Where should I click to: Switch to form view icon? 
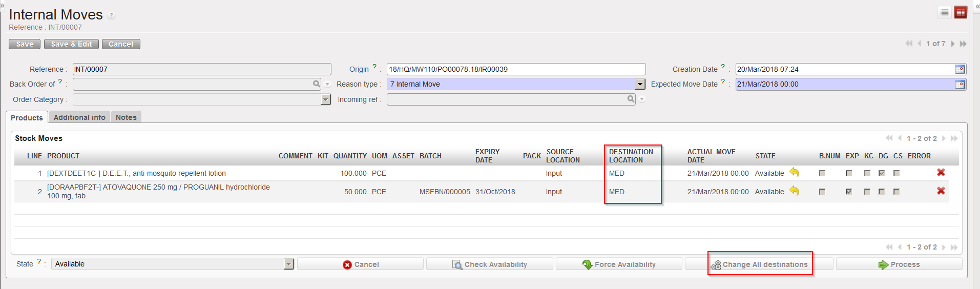tap(961, 12)
